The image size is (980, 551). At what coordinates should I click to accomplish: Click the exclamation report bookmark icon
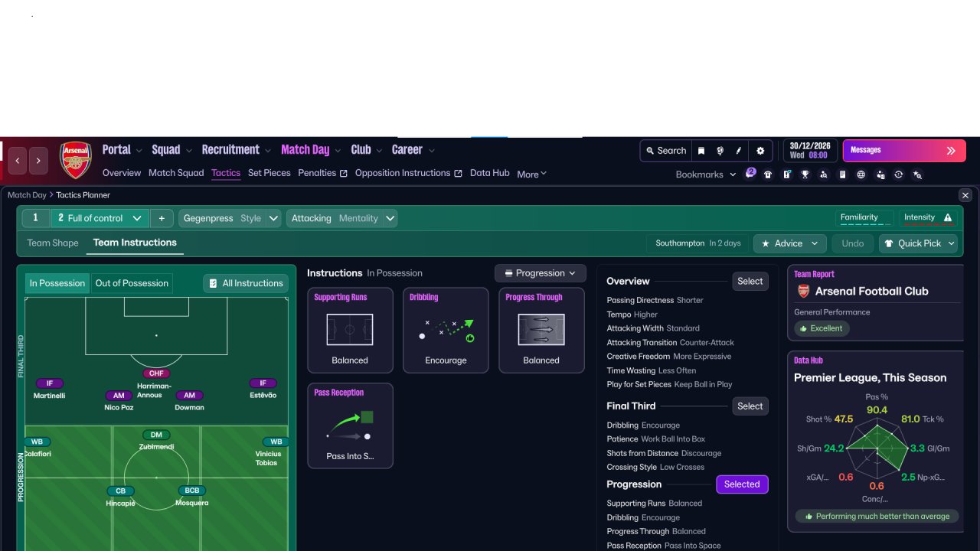(786, 174)
